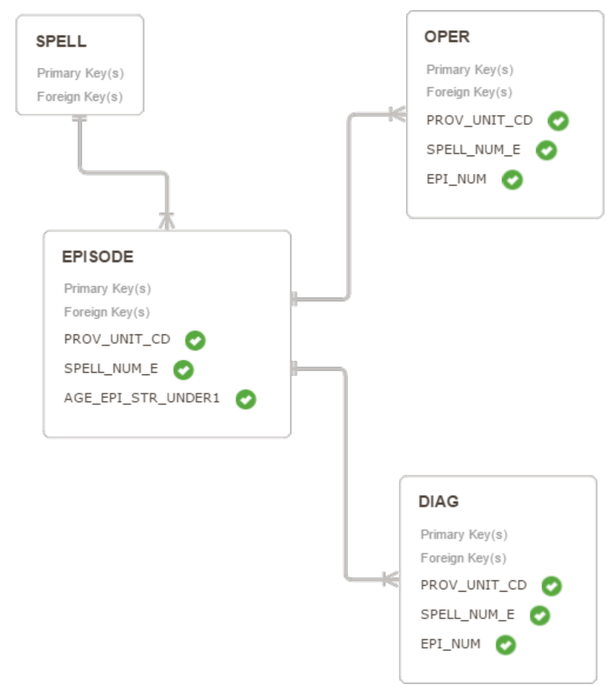The width and height of the screenshot is (616, 697).
Task: Click green check beside EPISODE PROV_UNIT_CD
Action: (x=195, y=340)
